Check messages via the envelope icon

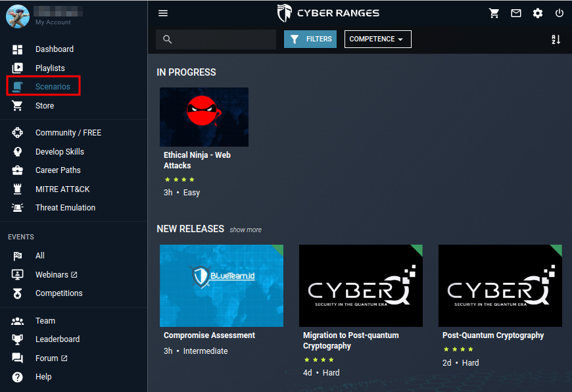click(516, 13)
